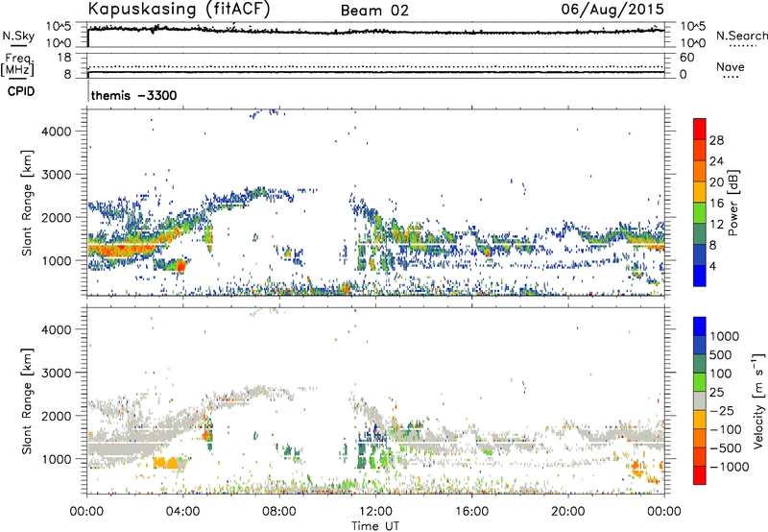Pick the Velocity segment between -1000 and -500

(x=700, y=457)
